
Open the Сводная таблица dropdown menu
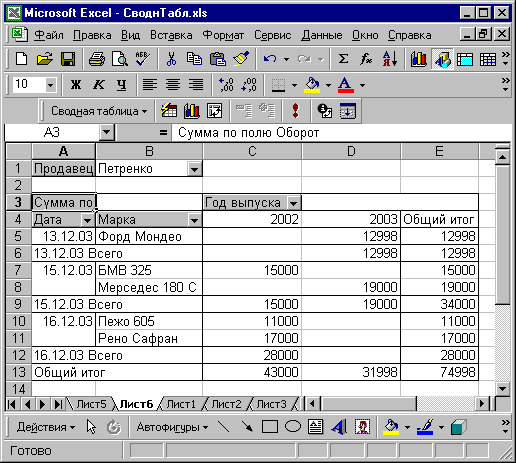click(99, 111)
